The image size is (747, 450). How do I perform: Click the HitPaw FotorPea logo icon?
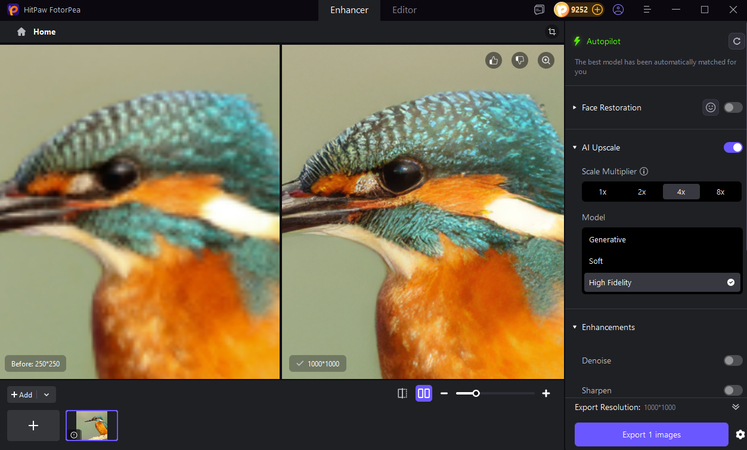click(x=13, y=10)
